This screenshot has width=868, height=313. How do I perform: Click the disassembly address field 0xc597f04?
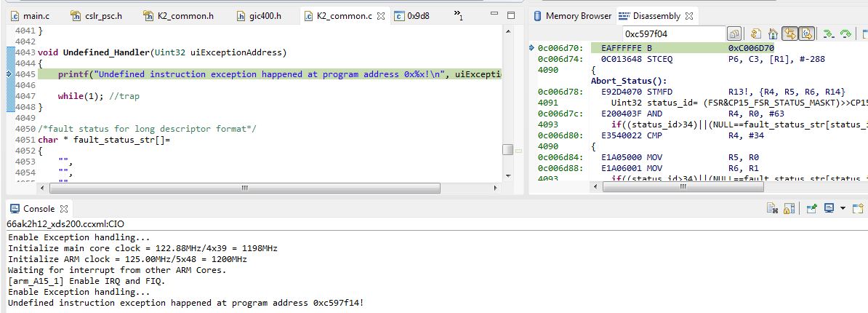674,33
